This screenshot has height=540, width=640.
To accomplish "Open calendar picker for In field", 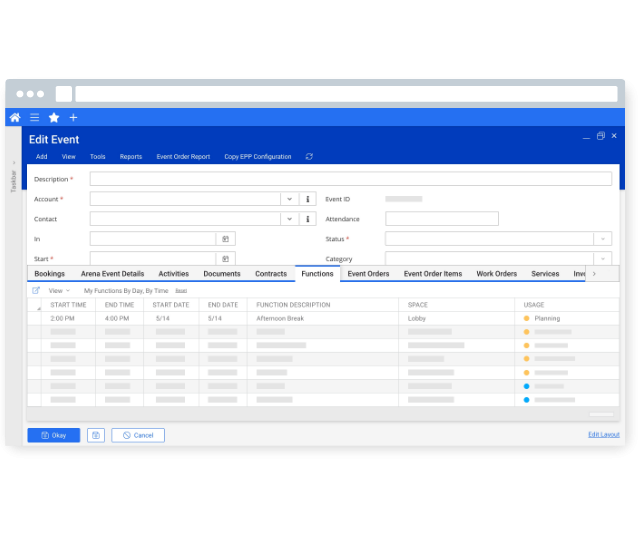I will coord(226,239).
